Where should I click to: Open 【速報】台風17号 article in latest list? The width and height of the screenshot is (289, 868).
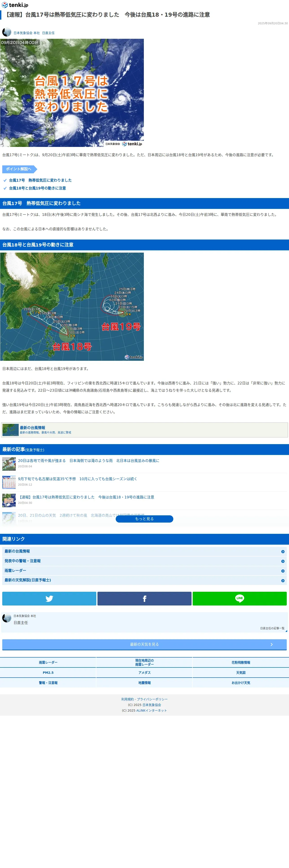(86, 497)
